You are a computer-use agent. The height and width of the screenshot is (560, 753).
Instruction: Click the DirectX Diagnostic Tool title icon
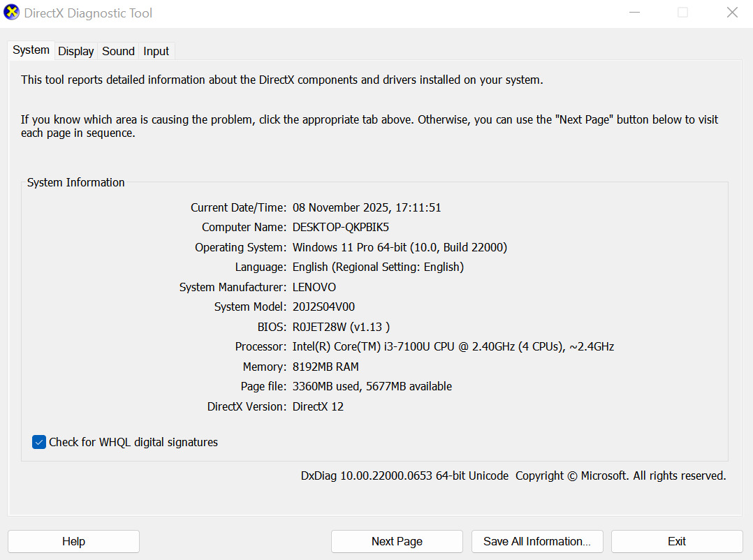(12, 13)
